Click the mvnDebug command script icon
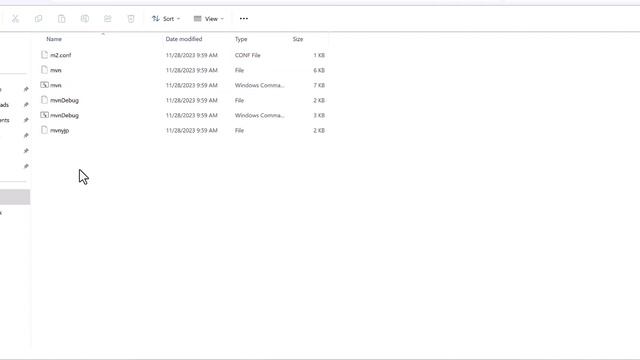640x360 pixels. tap(44, 115)
